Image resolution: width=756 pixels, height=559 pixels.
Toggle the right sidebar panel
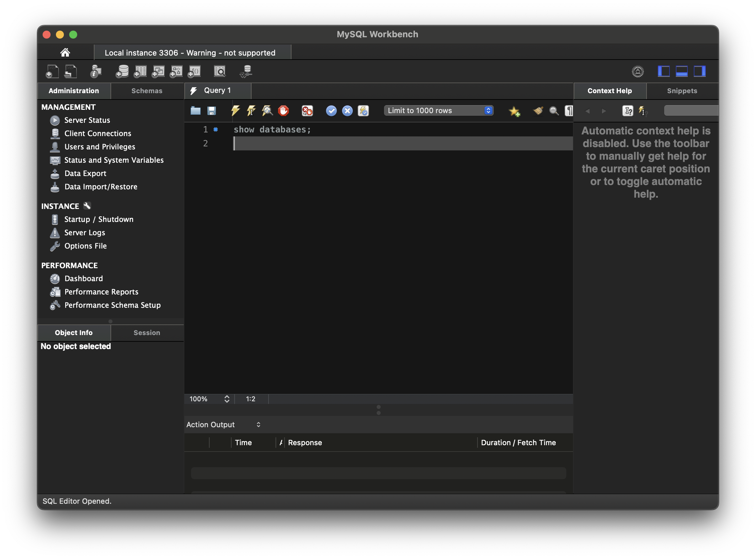[x=699, y=72]
